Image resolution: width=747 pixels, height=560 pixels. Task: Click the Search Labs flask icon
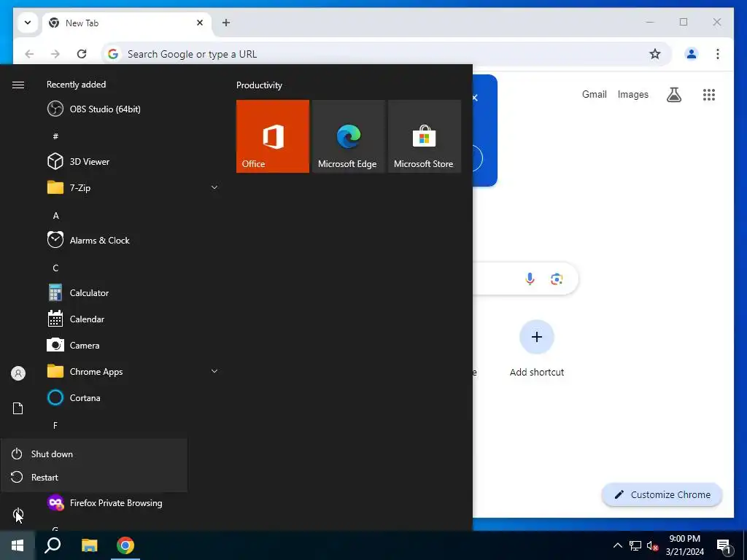pos(673,94)
